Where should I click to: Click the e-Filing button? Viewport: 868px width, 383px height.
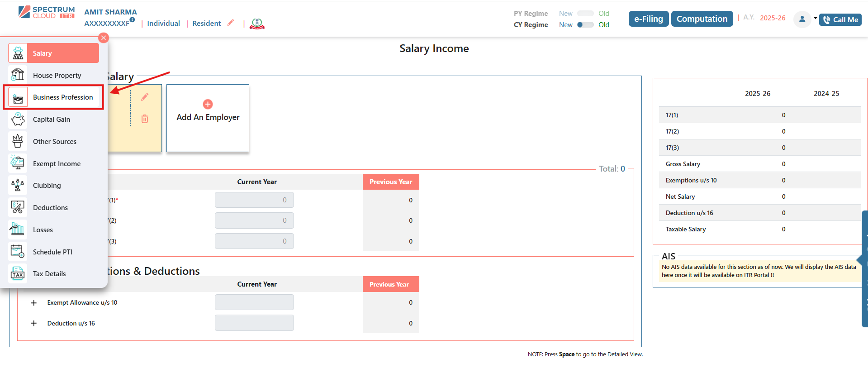[x=648, y=19]
